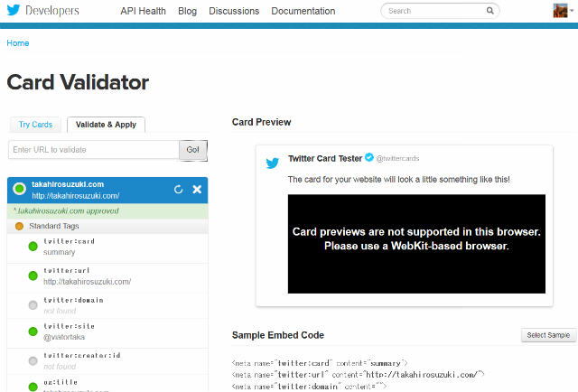Switch to Try Cards tab
This screenshot has height=392, width=578.
click(36, 125)
